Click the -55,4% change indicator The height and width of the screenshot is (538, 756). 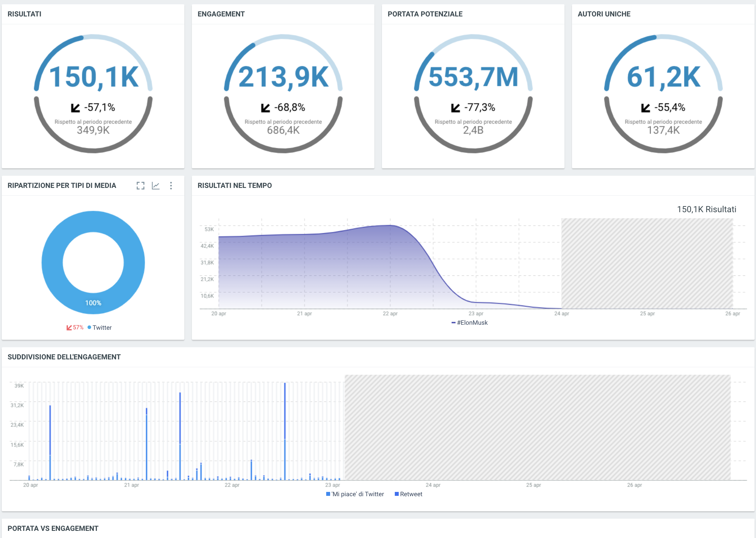click(x=663, y=107)
